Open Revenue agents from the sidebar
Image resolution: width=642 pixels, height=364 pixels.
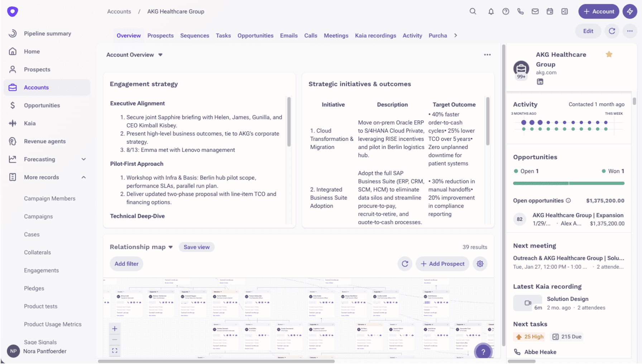[x=44, y=141]
